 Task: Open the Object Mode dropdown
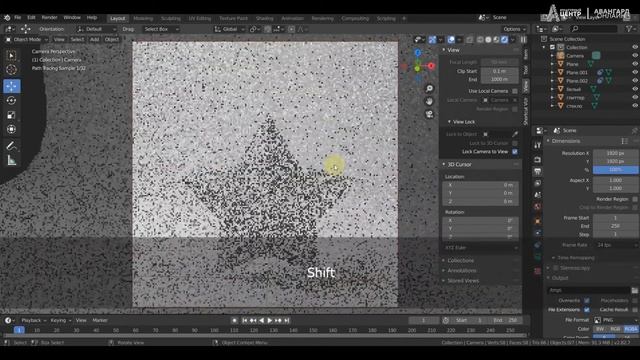(x=26, y=40)
